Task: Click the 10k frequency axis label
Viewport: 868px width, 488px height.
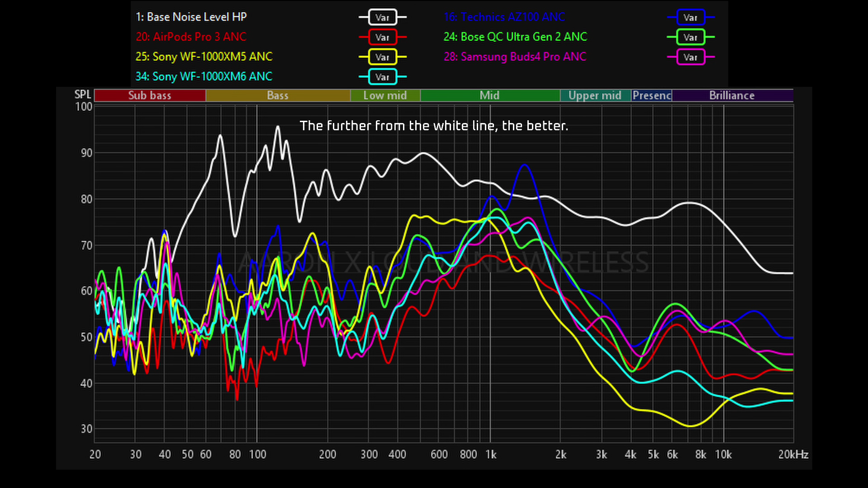Action: (723, 455)
